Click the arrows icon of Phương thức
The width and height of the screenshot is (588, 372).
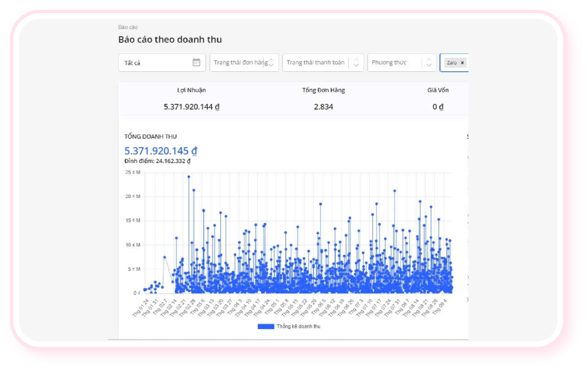(x=428, y=63)
